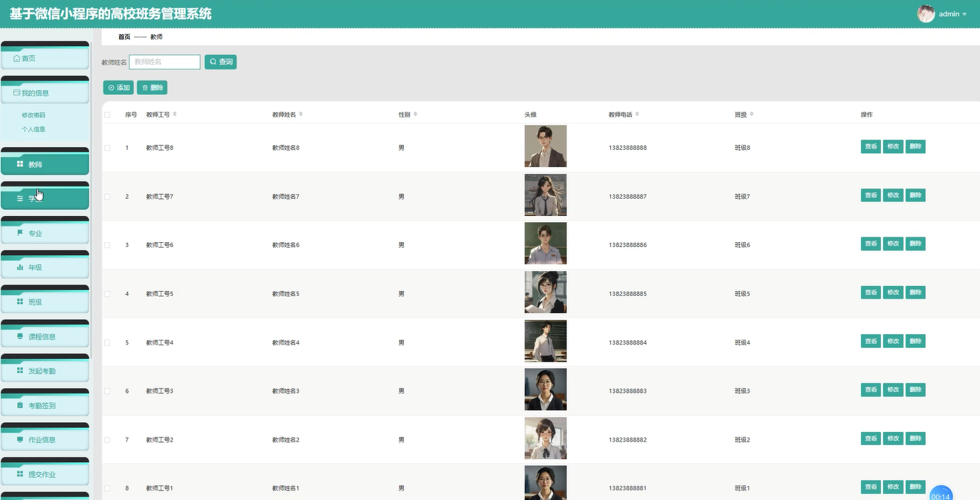The image size is (980, 500).
Task: Check the row for 教师工号1
Action: point(107,488)
